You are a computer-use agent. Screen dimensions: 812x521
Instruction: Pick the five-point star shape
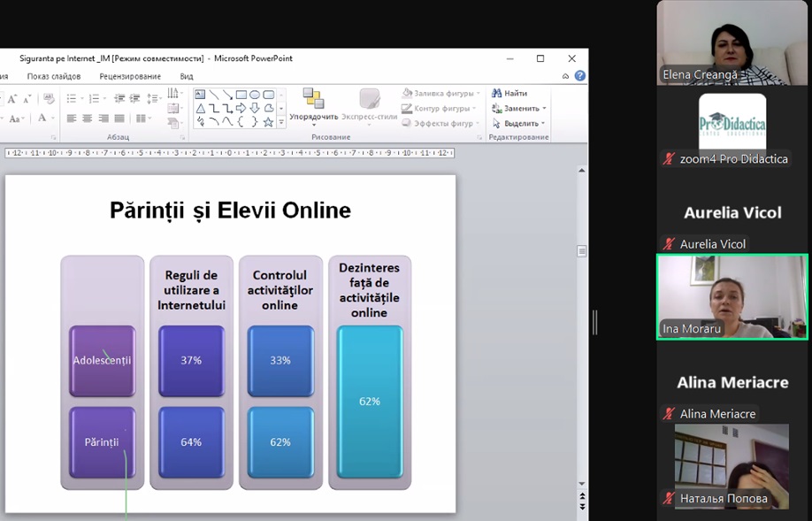tap(268, 122)
